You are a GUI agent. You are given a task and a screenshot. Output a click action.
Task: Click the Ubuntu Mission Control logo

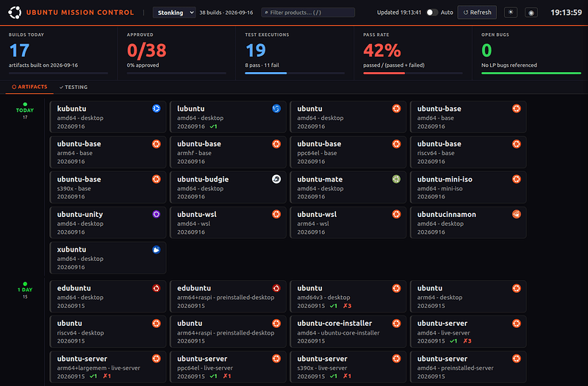coord(15,12)
